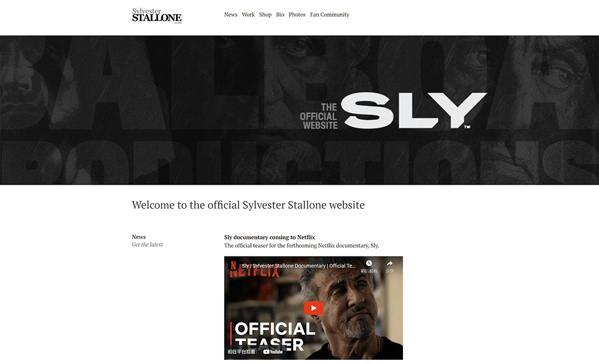Visit the Fan Community page

click(330, 15)
